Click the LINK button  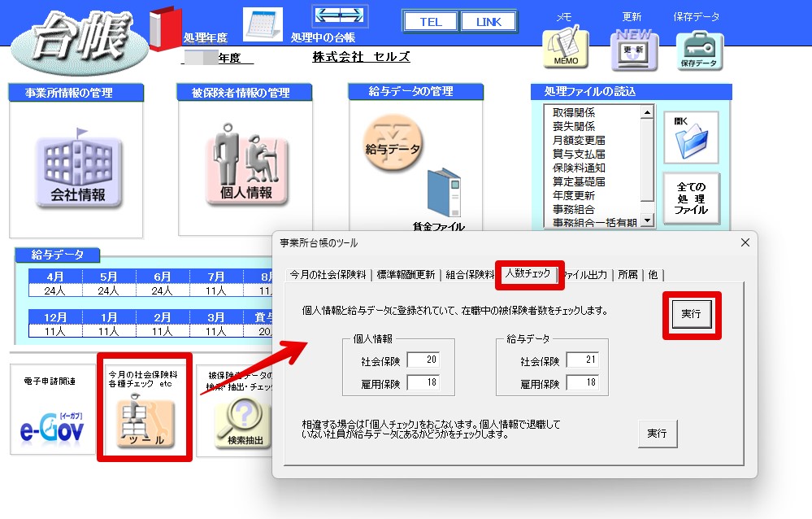[489, 22]
